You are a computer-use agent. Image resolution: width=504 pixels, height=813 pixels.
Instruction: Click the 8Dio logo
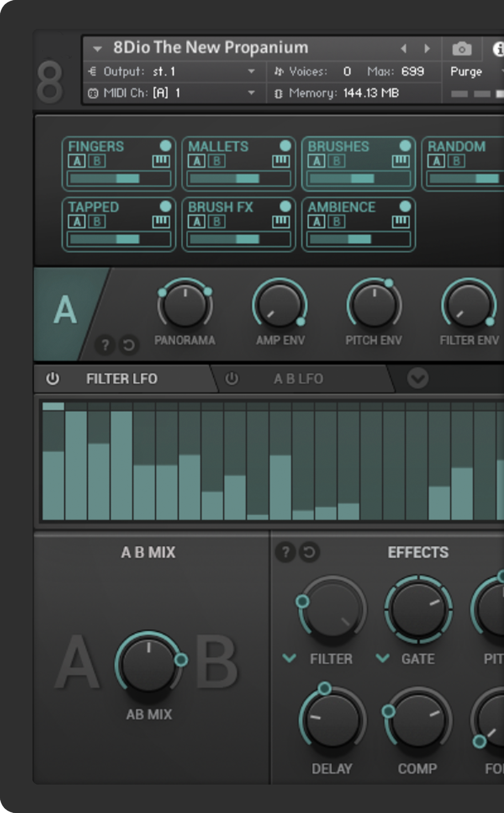point(50,82)
